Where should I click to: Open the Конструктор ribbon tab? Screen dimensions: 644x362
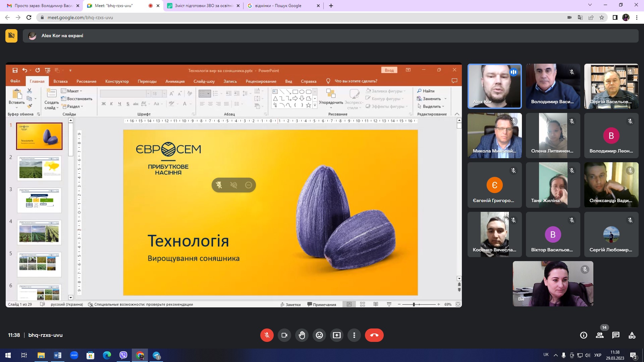click(117, 81)
